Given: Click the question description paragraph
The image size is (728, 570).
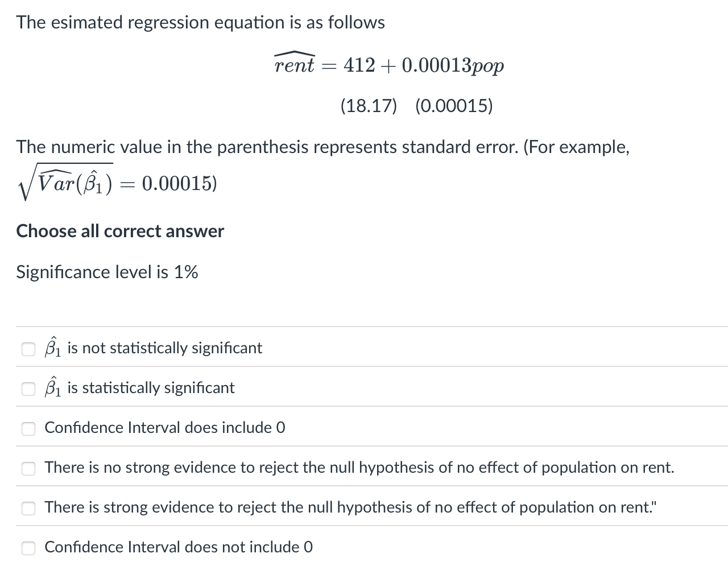Looking at the screenshot, I should pyautogui.click(x=322, y=146).
